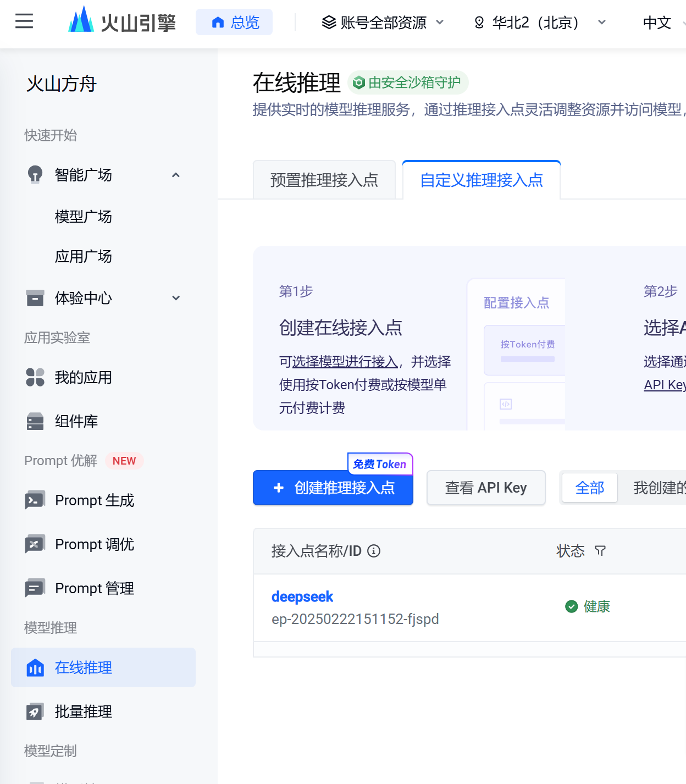Expand the 体验中心 sidebar chevron

click(176, 298)
